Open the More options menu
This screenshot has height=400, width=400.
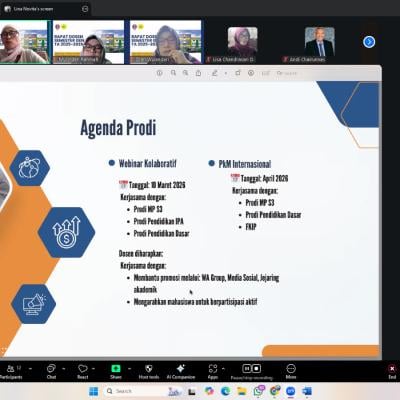(x=291, y=371)
